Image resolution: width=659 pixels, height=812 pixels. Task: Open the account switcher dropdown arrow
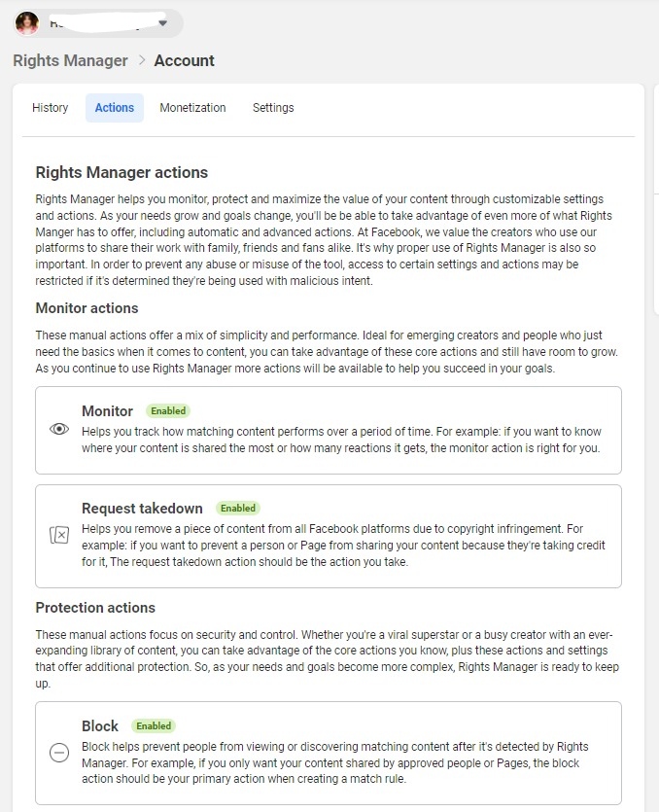click(x=162, y=23)
